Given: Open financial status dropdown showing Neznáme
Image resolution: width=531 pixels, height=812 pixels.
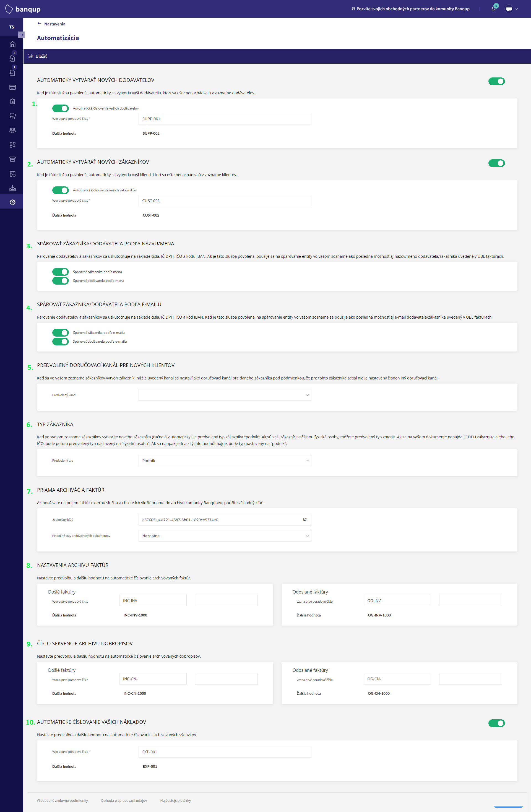Looking at the screenshot, I should [225, 536].
